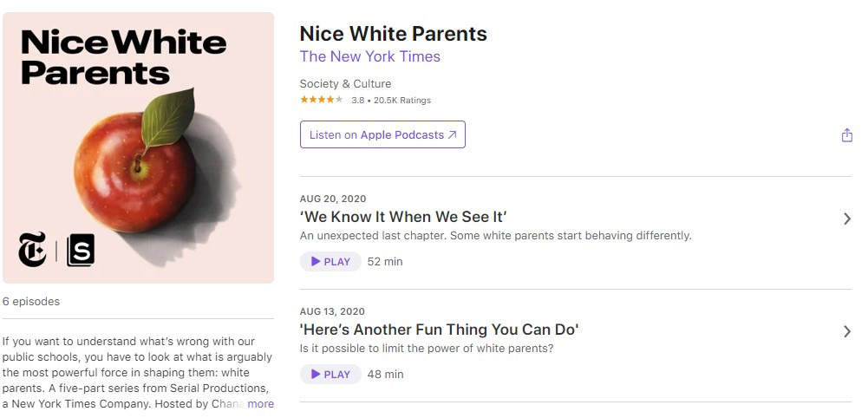
Task: Play 'Here's Another Fun Thing You Can Do' episode
Action: [330, 374]
